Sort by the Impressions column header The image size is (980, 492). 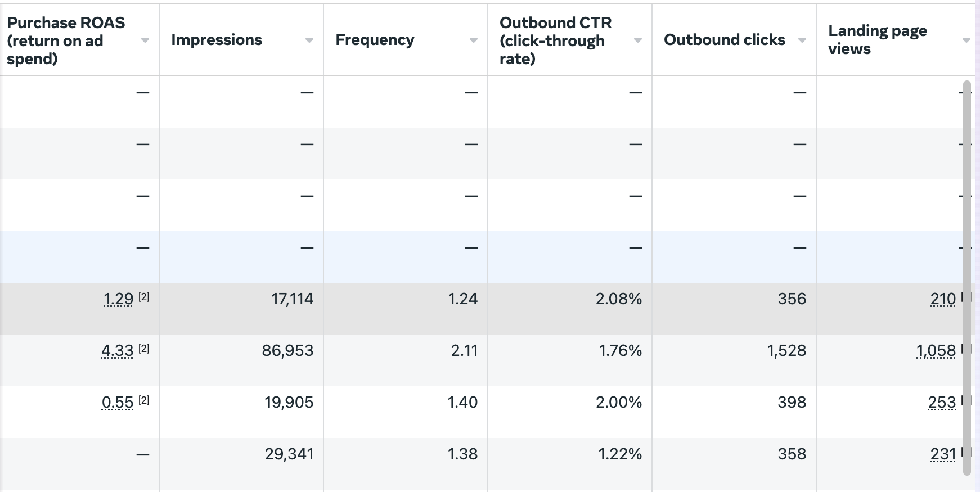(217, 40)
